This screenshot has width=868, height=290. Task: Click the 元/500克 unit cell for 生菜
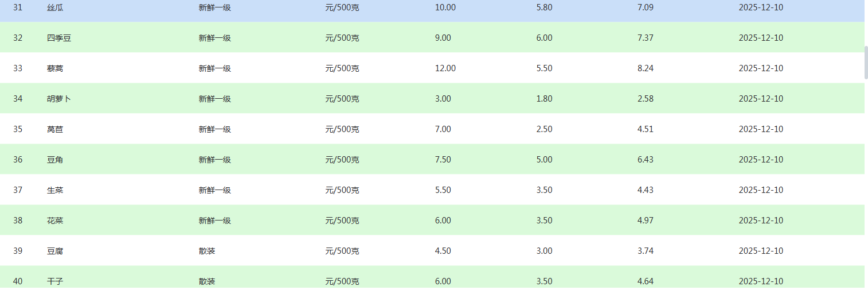[x=342, y=190]
